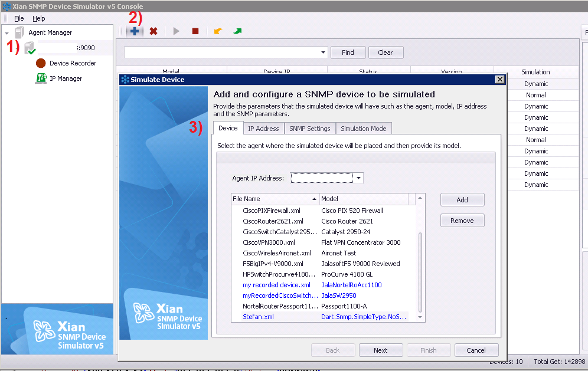The width and height of the screenshot is (588, 371).
Task: Click the blue plus Add device icon
Action: [135, 31]
